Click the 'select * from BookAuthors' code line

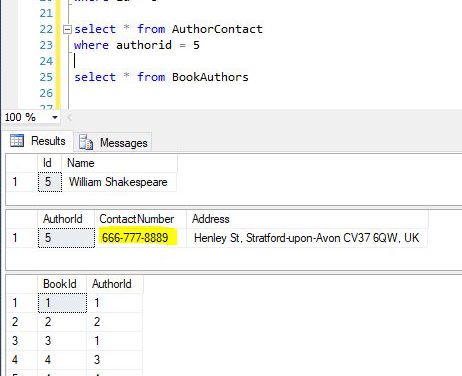[161, 77]
